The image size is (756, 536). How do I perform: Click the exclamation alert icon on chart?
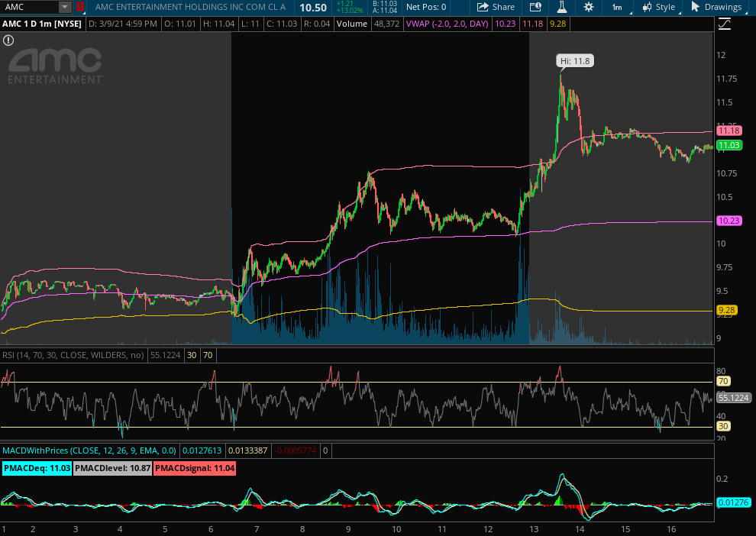pos(8,40)
